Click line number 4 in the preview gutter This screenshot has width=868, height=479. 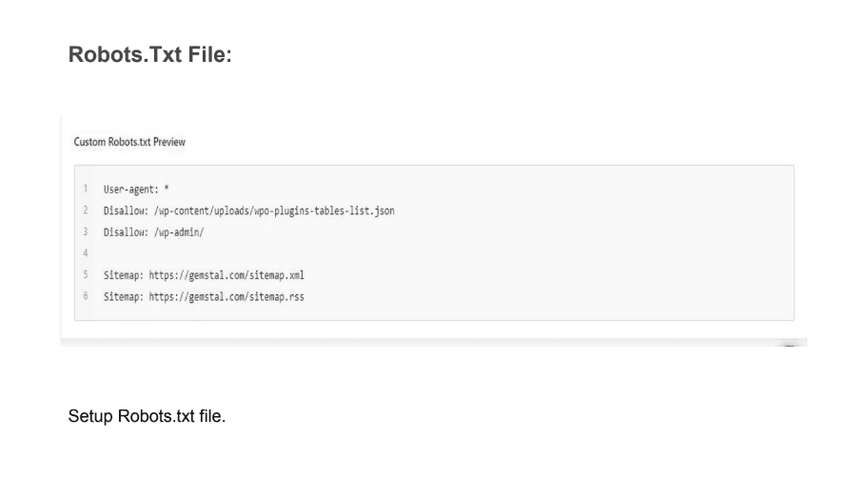[x=86, y=253]
